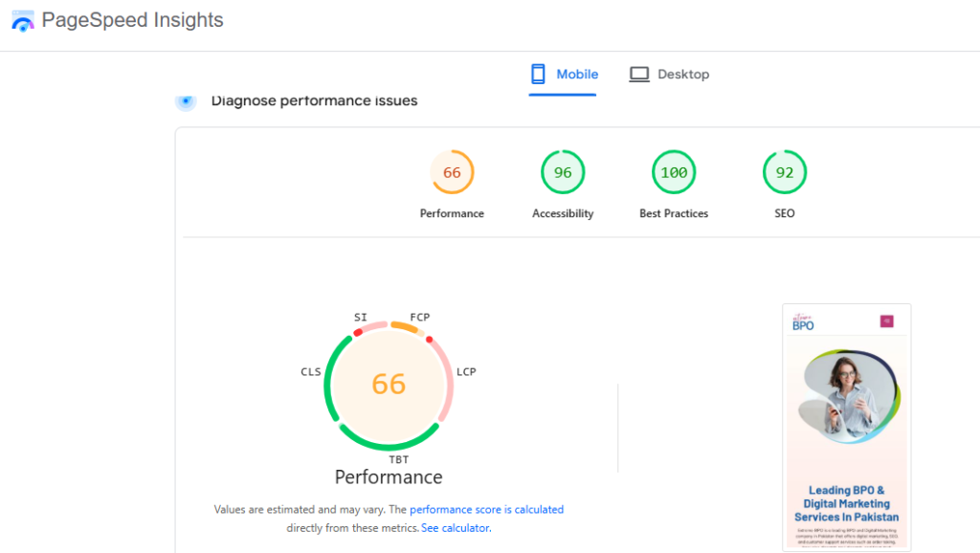The height and width of the screenshot is (553, 980).
Task: Select the CLS metric label on gauge
Action: point(311,371)
